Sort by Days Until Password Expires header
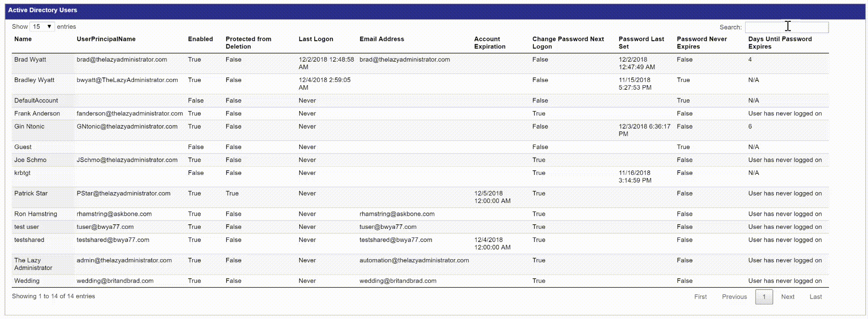 780,43
